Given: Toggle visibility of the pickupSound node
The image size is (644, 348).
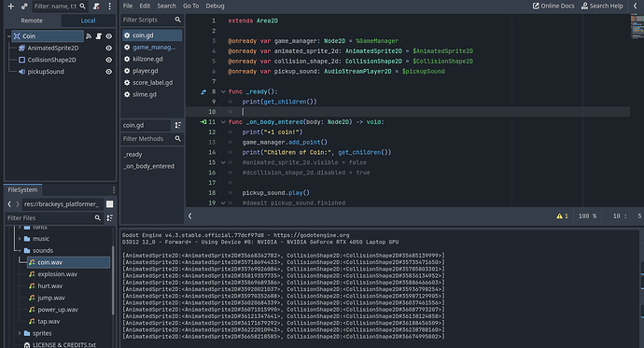Looking at the screenshot, I should click(x=108, y=72).
